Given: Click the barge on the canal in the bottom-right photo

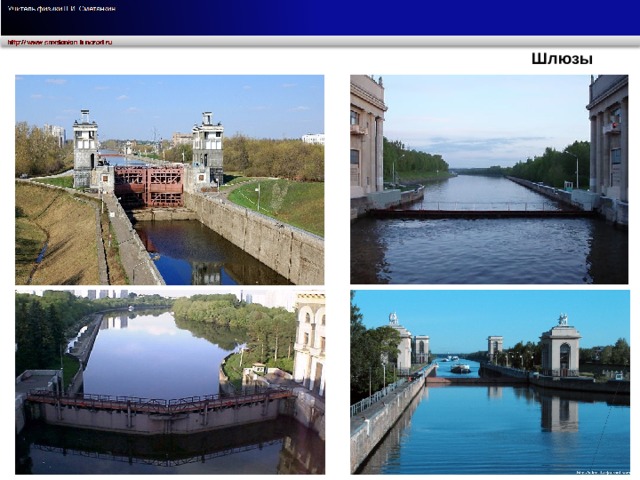Looking at the screenshot, I should [x=460, y=369].
